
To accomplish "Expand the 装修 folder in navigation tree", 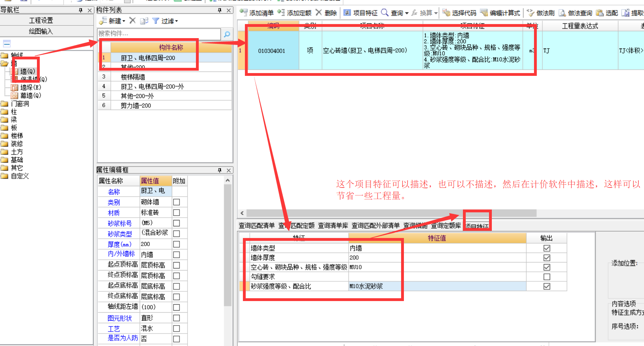I will coord(4,144).
